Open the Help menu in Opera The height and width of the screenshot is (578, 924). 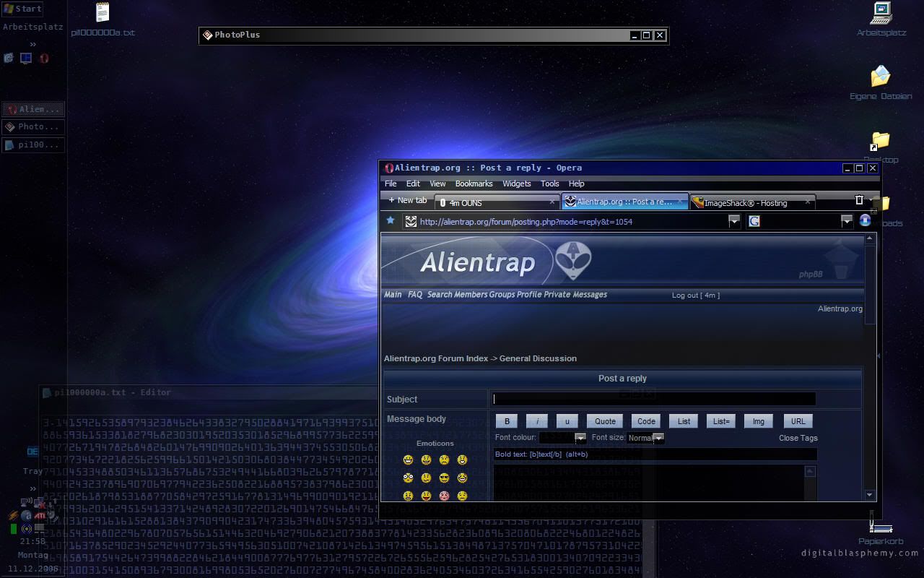(x=576, y=184)
